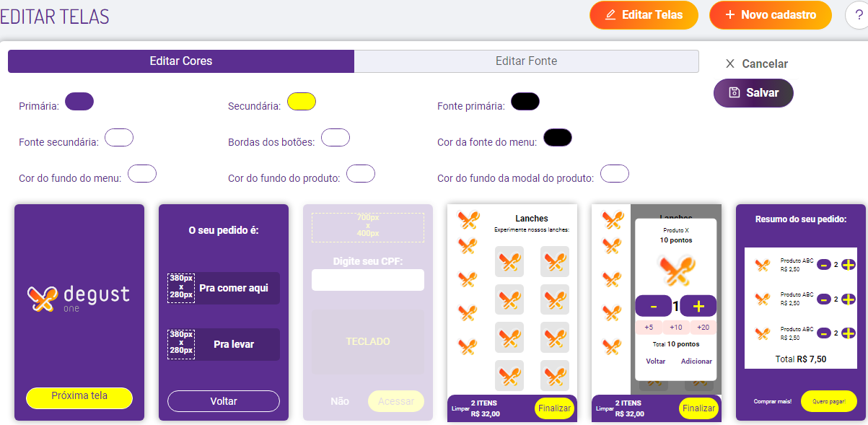Click the Próxima tela yellow button
The height and width of the screenshot is (425, 868).
click(x=79, y=397)
